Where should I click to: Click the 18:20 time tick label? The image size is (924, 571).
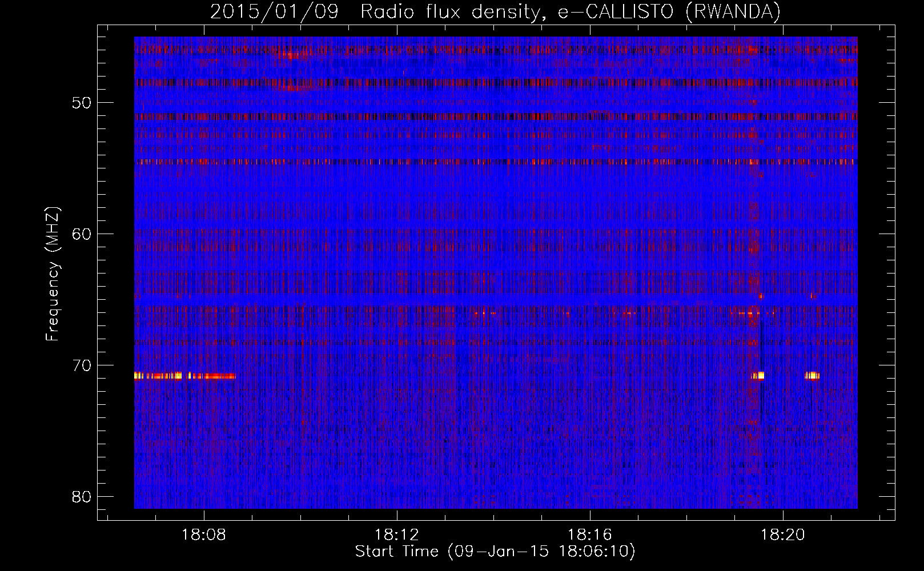(782, 535)
